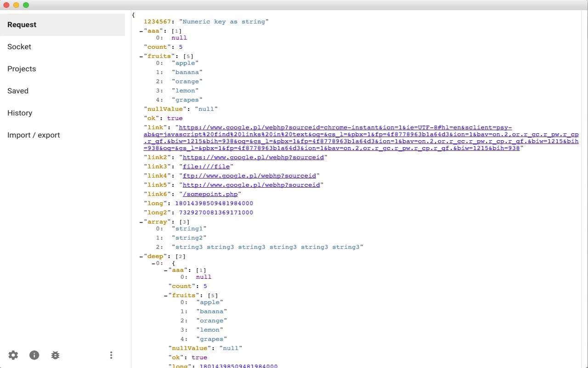Screen dimensions: 588x368
Task: Click the top-level "grapes" item
Action: (187, 100)
